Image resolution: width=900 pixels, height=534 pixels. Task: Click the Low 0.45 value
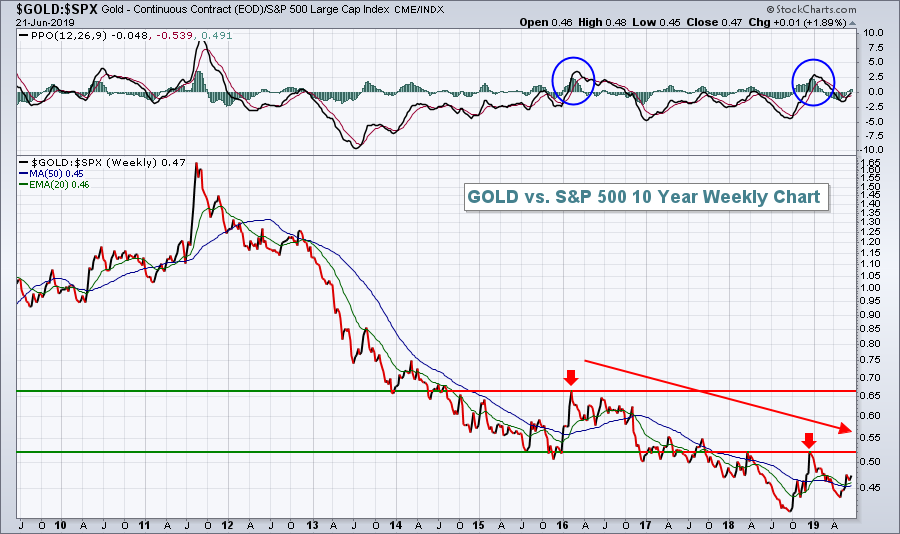click(656, 22)
